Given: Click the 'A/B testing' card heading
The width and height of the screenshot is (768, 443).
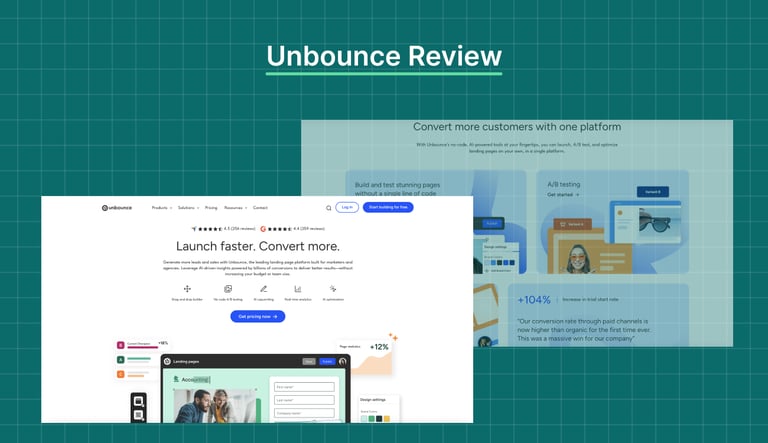Looking at the screenshot, I should 564,184.
